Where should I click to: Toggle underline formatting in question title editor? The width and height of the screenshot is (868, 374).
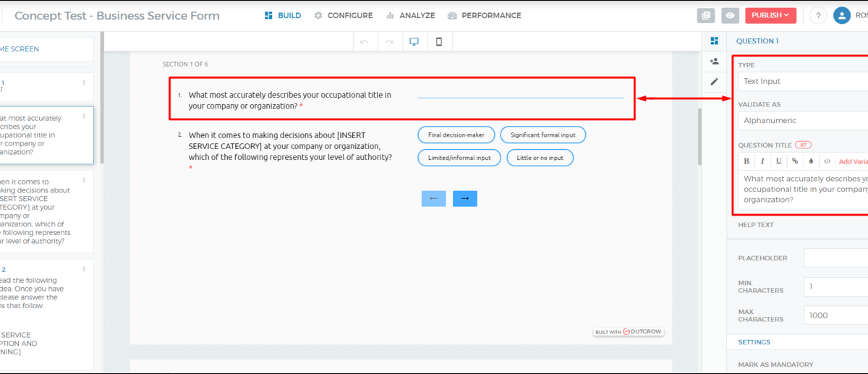click(778, 161)
